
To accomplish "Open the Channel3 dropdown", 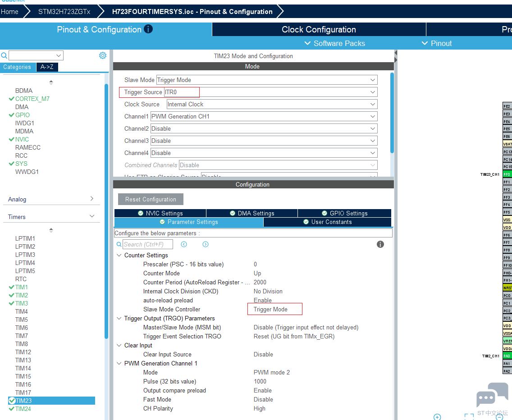I will (264, 141).
